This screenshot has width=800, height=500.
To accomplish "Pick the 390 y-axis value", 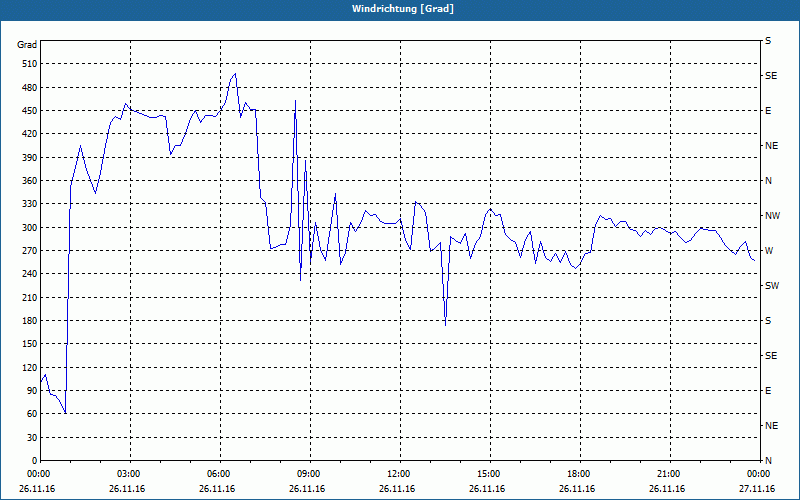I will pyautogui.click(x=30, y=158).
